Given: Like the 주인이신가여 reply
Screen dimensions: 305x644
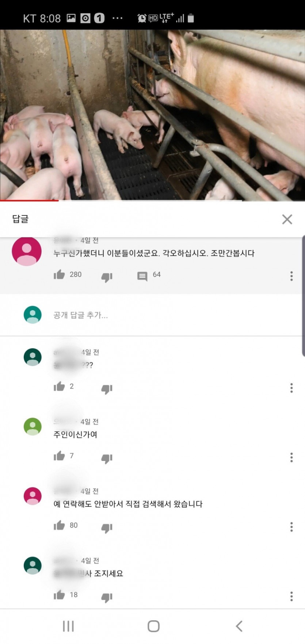Looking at the screenshot, I should (x=59, y=456).
